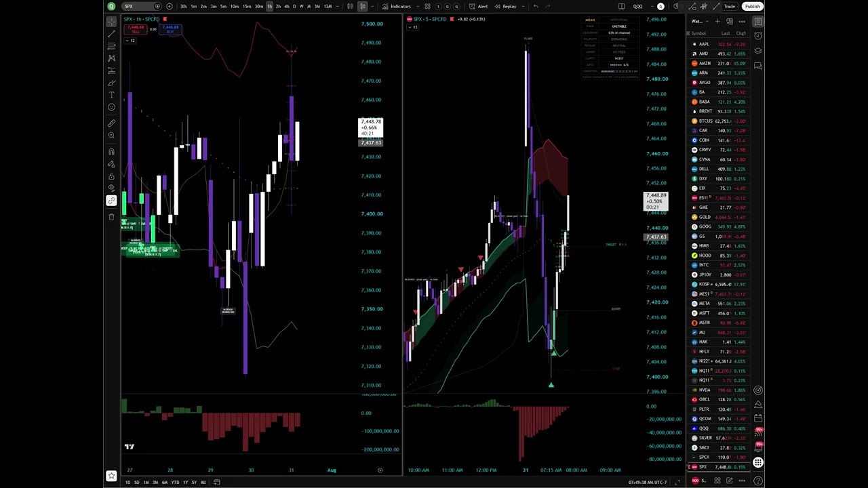The width and height of the screenshot is (868, 488).
Task: Activate the zoom in tool
Action: 111,135
